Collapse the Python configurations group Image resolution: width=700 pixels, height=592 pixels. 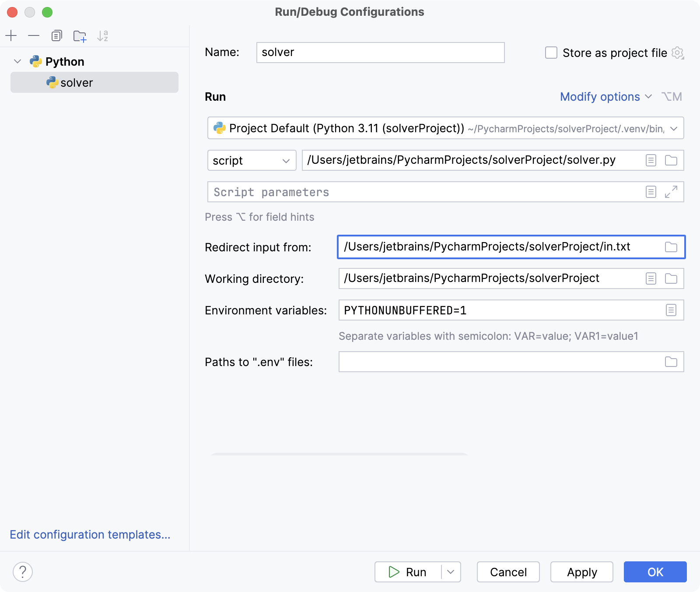pyautogui.click(x=17, y=61)
